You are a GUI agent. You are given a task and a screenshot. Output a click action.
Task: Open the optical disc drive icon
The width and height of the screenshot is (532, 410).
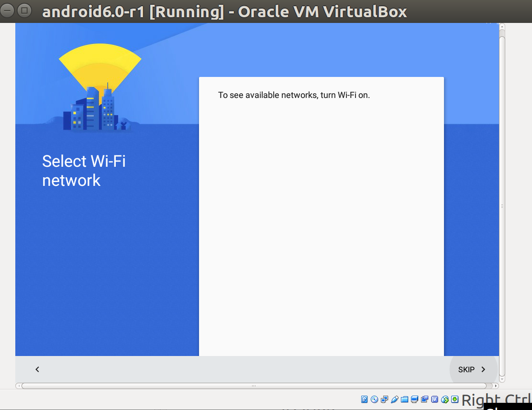coord(374,399)
